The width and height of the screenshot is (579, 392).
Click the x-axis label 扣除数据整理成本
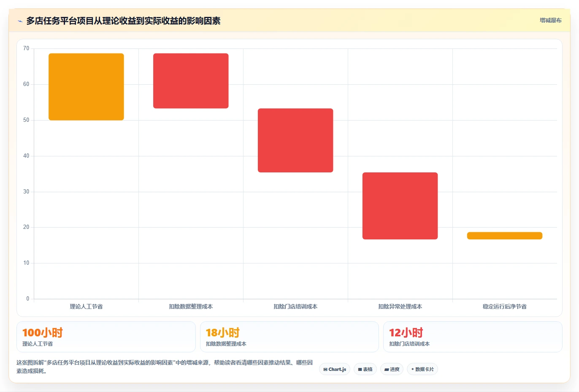(191, 306)
